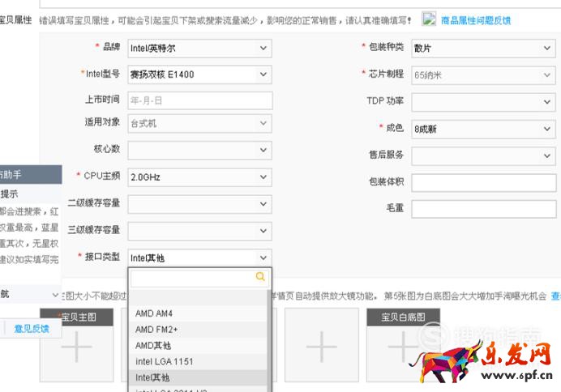561x392 pixels.
Task: Focus the search box in dropdown list
Action: click(193, 277)
